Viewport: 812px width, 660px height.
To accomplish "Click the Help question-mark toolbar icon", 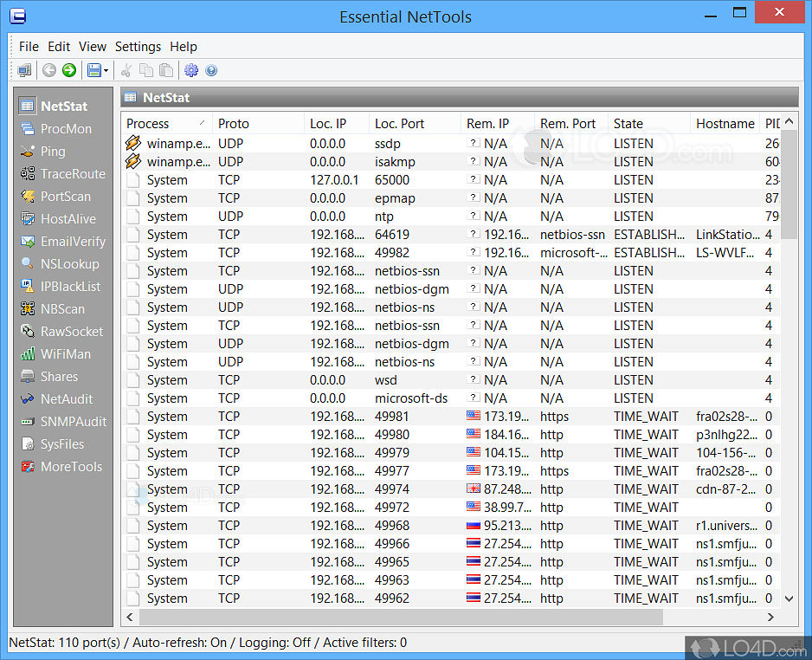I will tap(211, 70).
